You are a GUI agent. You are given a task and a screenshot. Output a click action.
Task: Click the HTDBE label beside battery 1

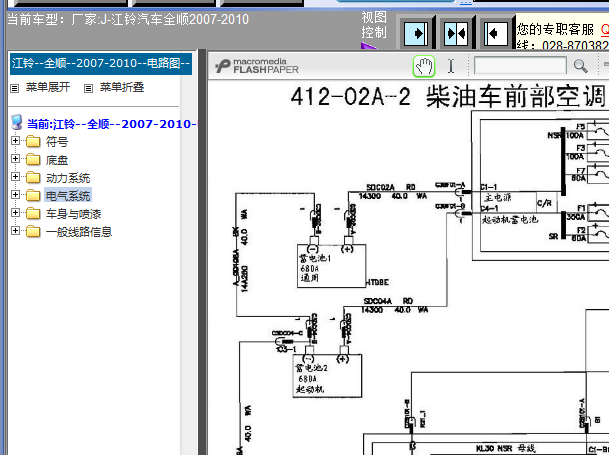377,282
